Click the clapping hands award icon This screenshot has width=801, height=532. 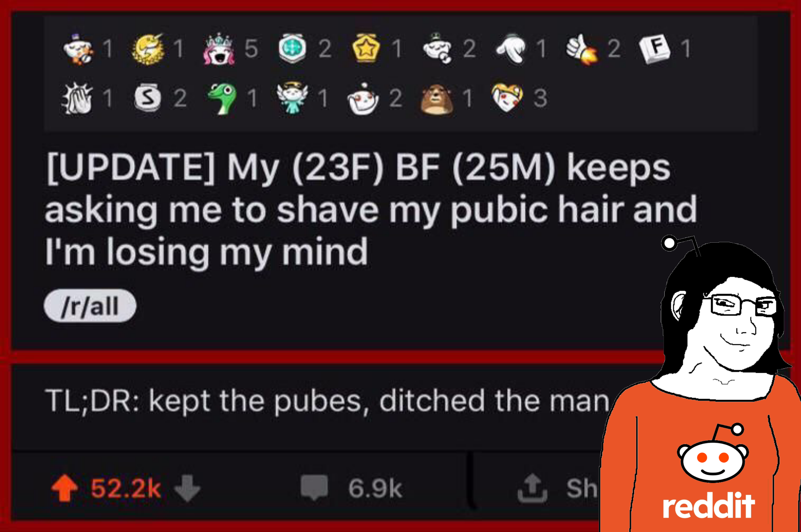[x=77, y=98]
